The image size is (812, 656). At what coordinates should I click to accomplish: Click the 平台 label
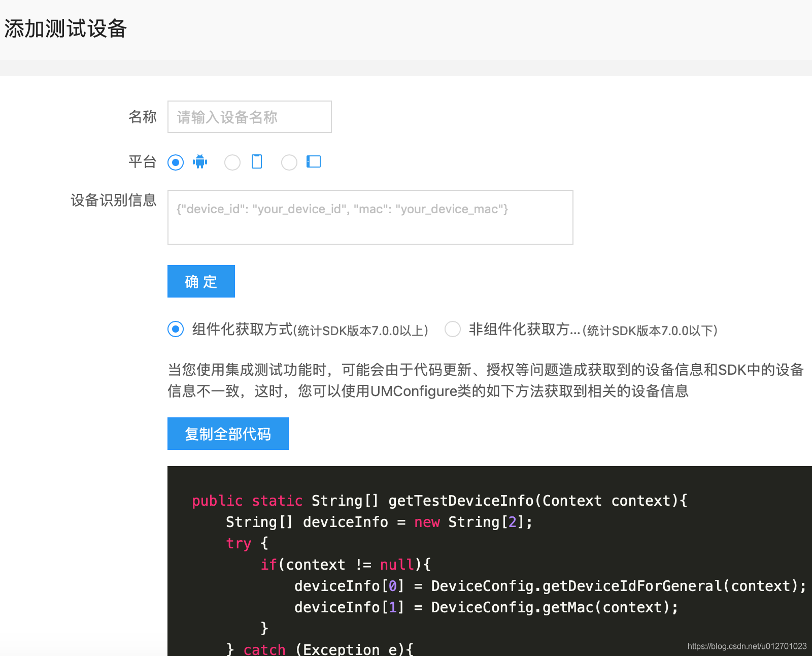click(143, 161)
